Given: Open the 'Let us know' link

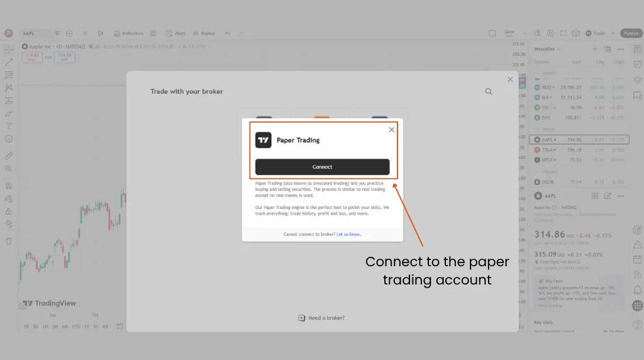Looking at the screenshot, I should tap(348, 234).
